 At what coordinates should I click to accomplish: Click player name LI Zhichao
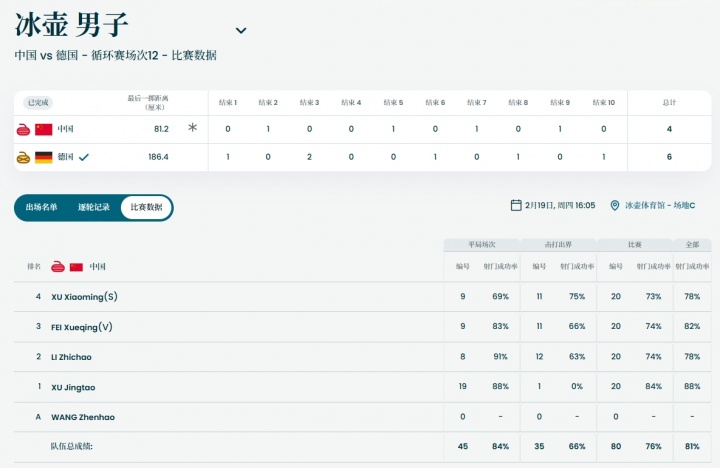[x=71, y=357]
